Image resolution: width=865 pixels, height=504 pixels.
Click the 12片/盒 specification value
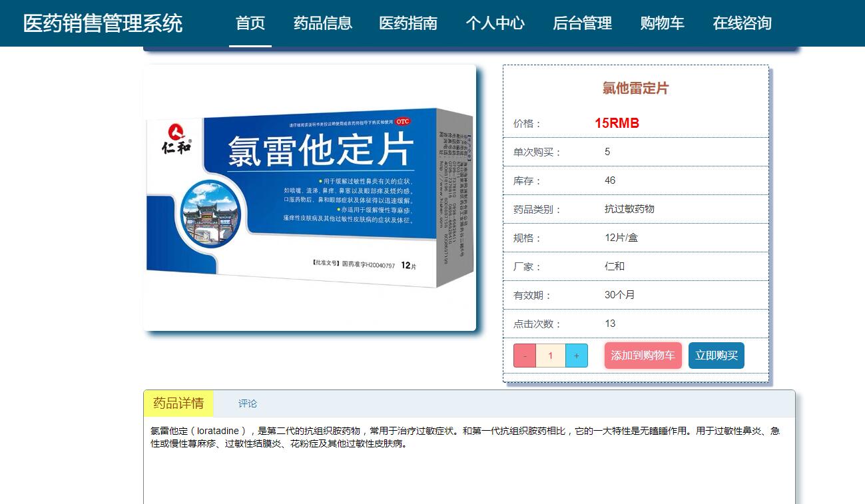point(621,238)
